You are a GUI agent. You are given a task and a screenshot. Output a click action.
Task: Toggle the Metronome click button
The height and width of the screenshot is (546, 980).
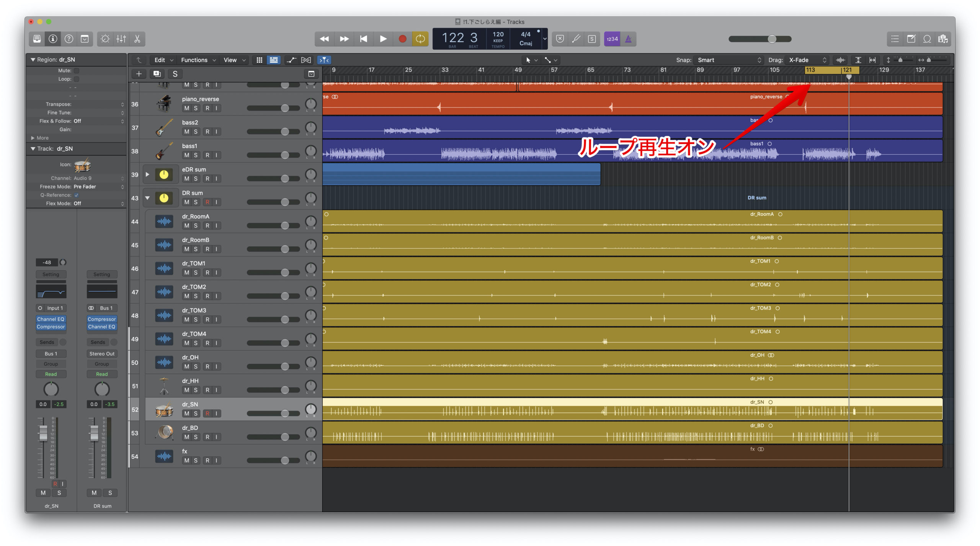(x=628, y=39)
